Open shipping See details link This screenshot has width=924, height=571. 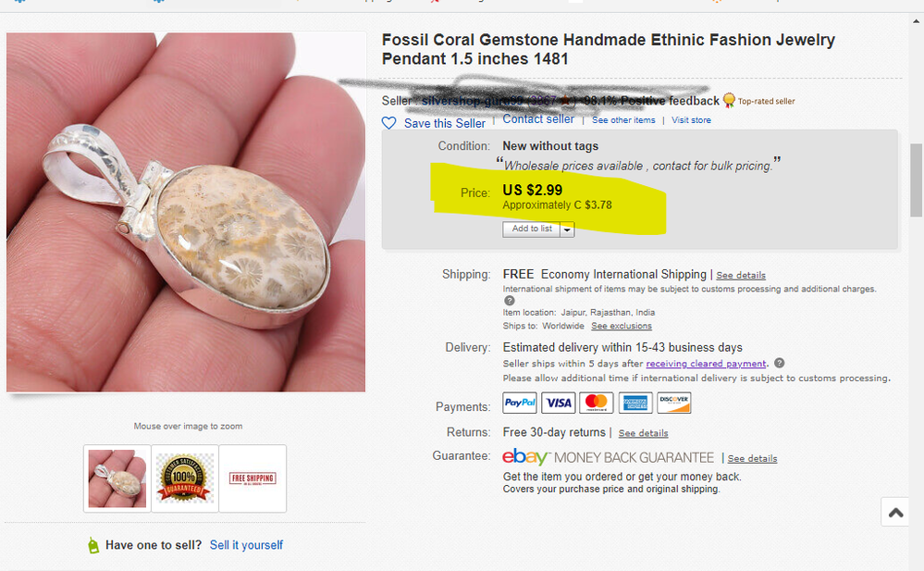click(x=741, y=274)
